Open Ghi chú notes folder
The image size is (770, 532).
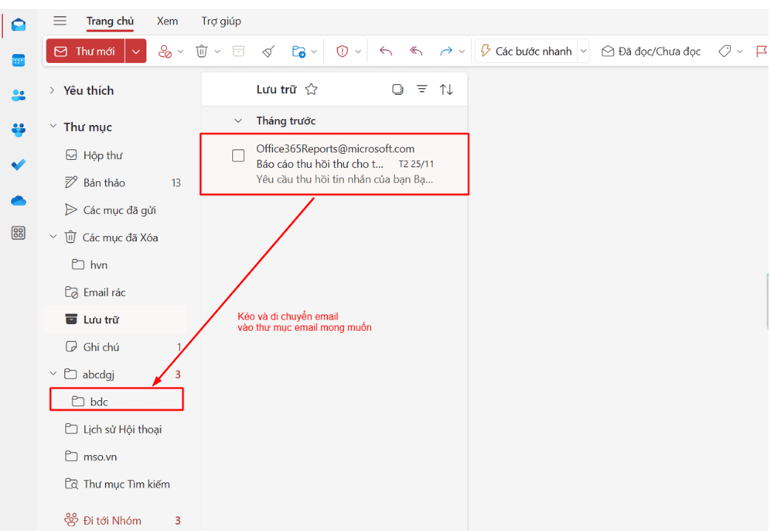point(116,347)
